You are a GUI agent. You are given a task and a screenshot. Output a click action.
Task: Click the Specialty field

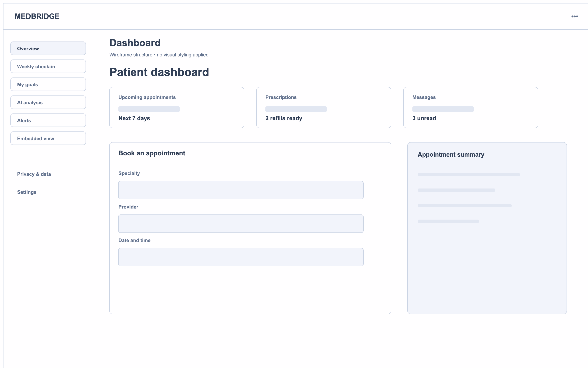241,190
